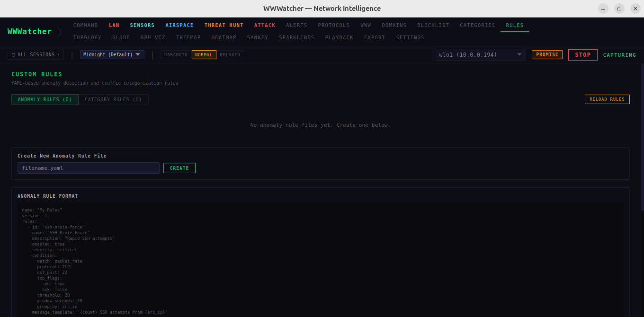Viewport: 644px width, 317px height.
Task: Open the ALERTS tab
Action: pos(296,26)
